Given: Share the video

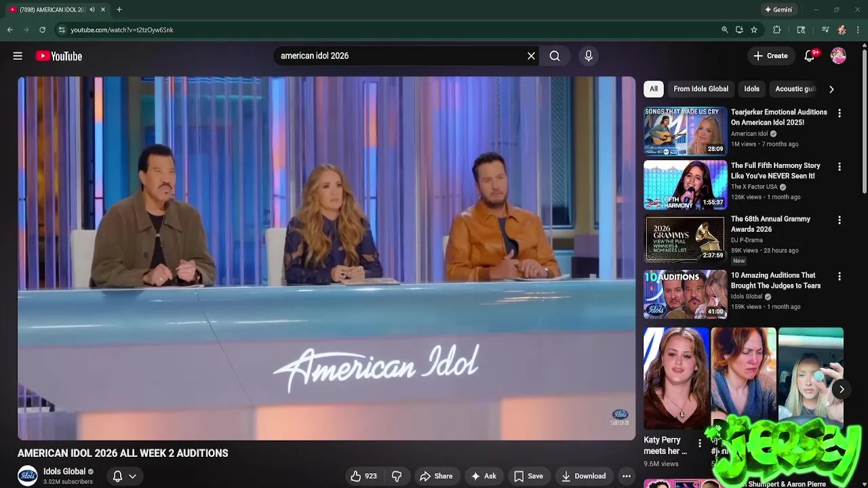Looking at the screenshot, I should pos(435,476).
